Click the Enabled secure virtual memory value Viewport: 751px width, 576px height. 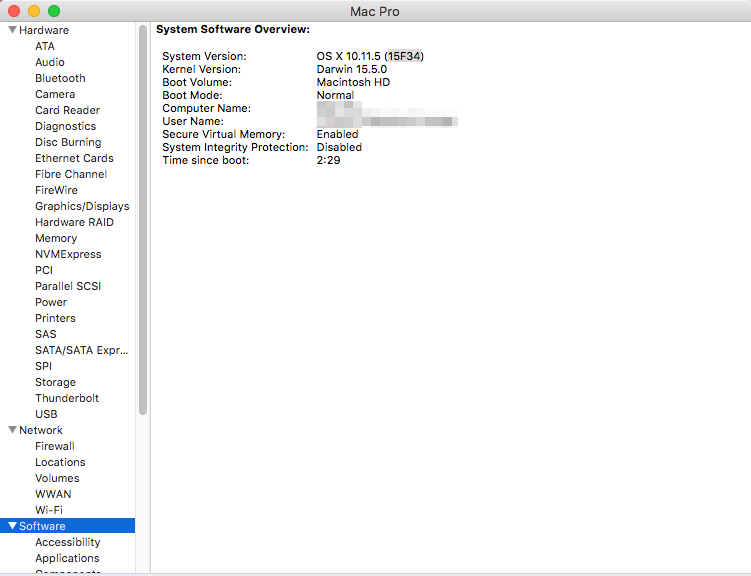(338, 134)
